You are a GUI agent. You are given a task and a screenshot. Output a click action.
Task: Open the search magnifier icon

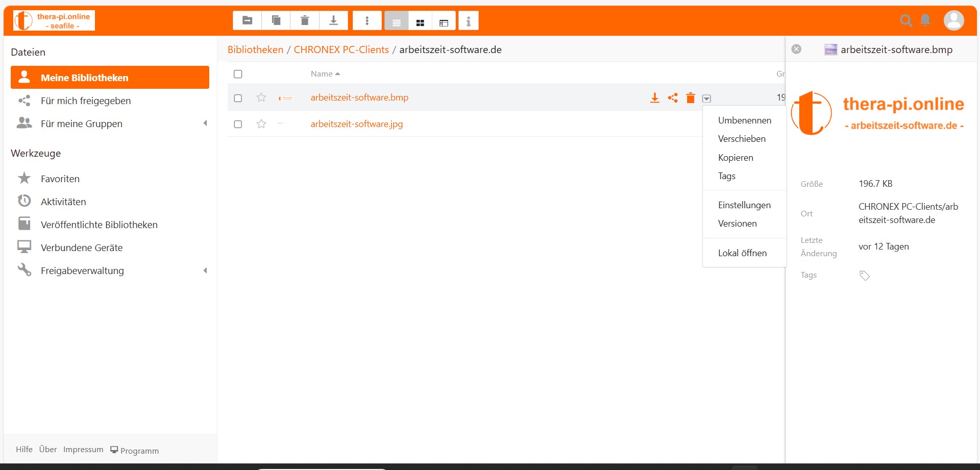click(x=906, y=20)
